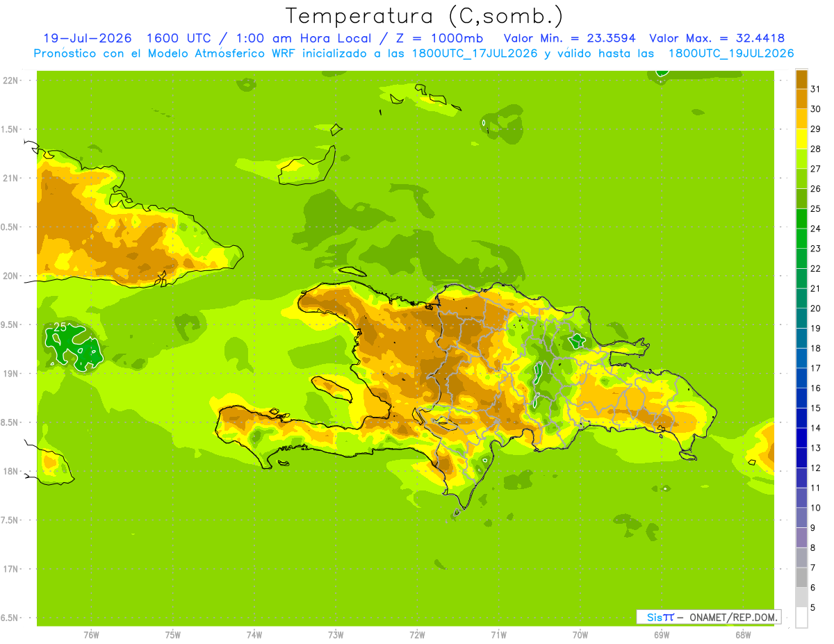Click the legend value "31"
The height and width of the screenshot is (644, 834).
(816, 89)
